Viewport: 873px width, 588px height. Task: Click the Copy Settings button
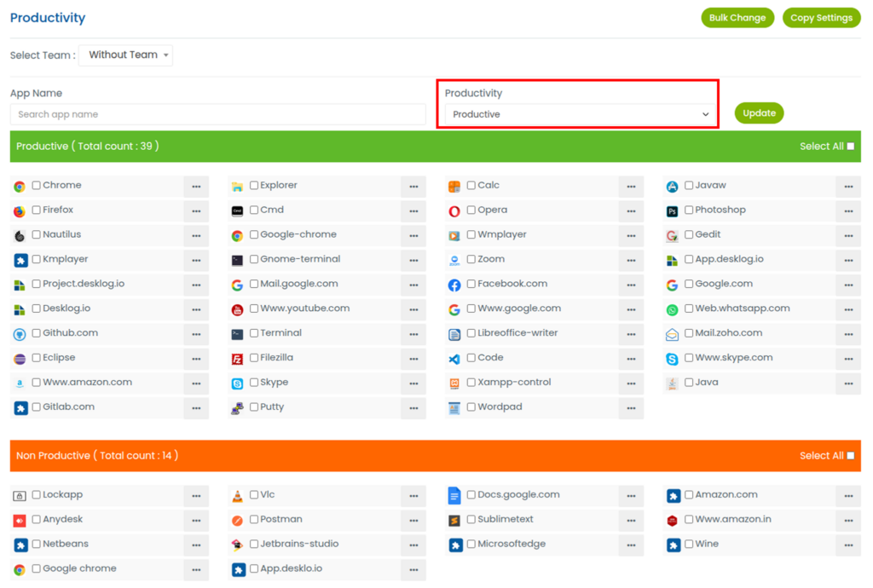[x=821, y=18]
